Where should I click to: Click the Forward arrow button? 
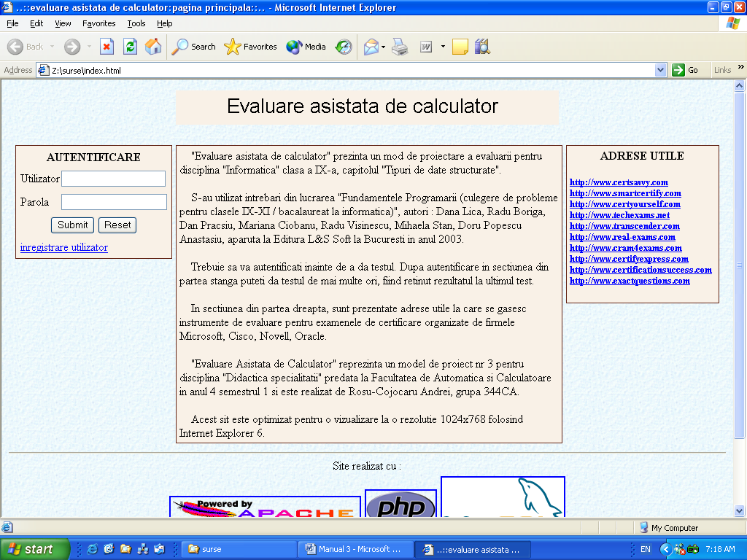click(x=72, y=47)
